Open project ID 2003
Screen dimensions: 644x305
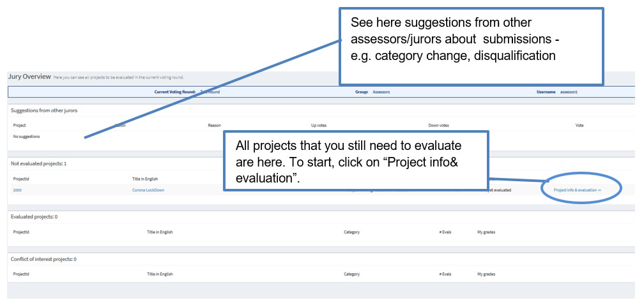[17, 190]
